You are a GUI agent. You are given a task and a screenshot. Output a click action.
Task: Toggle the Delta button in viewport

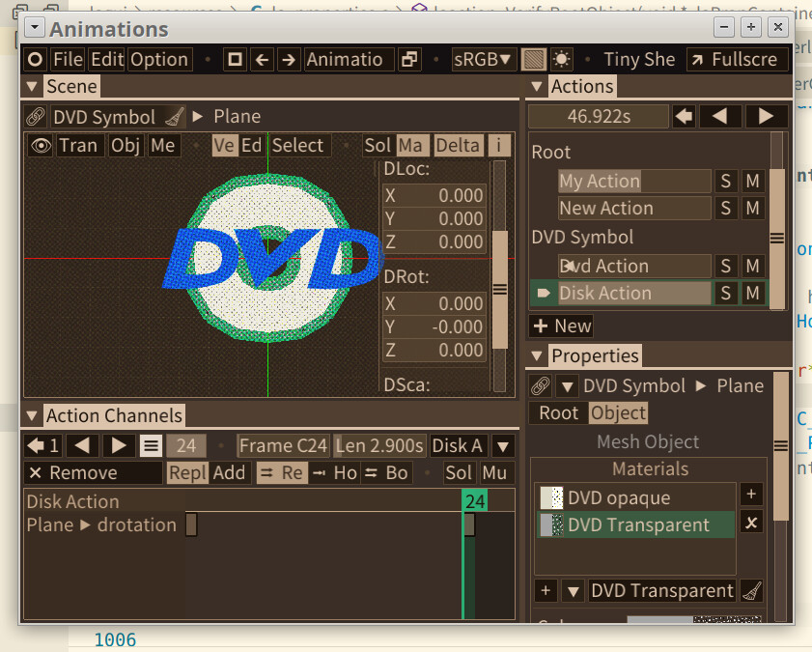click(x=458, y=146)
